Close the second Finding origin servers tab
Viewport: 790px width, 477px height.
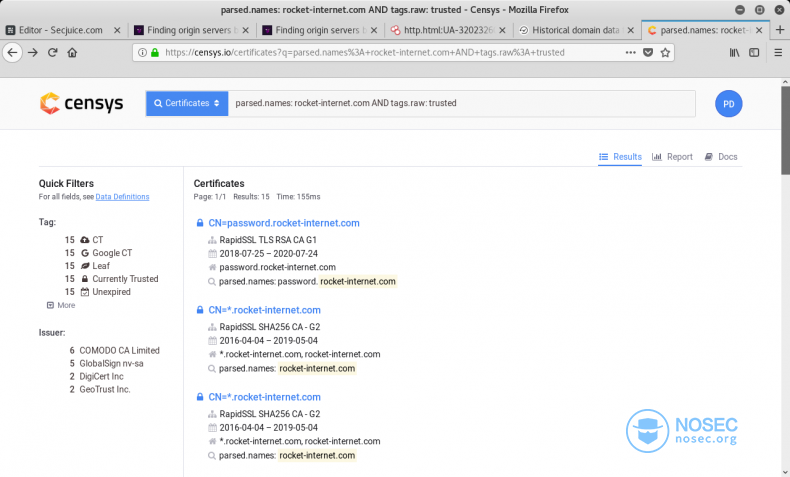[374, 30]
